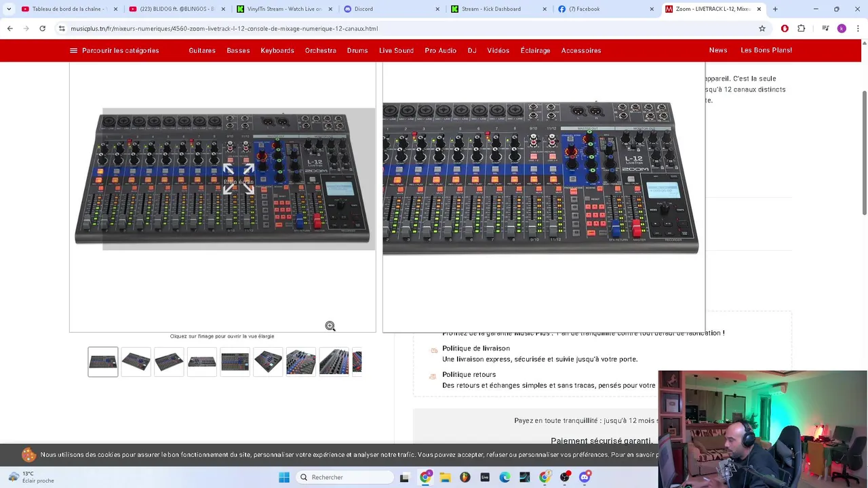Viewport: 868px width, 488px height.
Task: Select the first mixer thumbnail
Action: click(x=103, y=362)
